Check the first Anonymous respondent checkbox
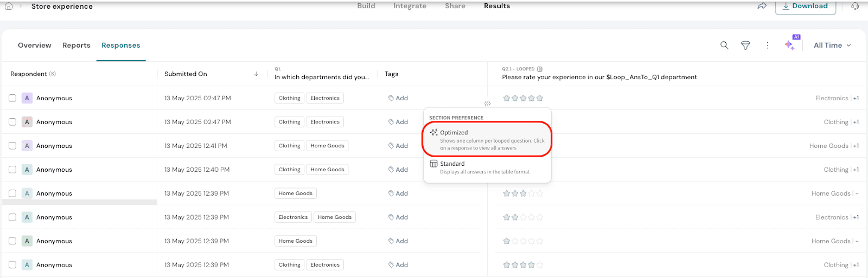Screen dimensions: 868x278 tap(12, 98)
